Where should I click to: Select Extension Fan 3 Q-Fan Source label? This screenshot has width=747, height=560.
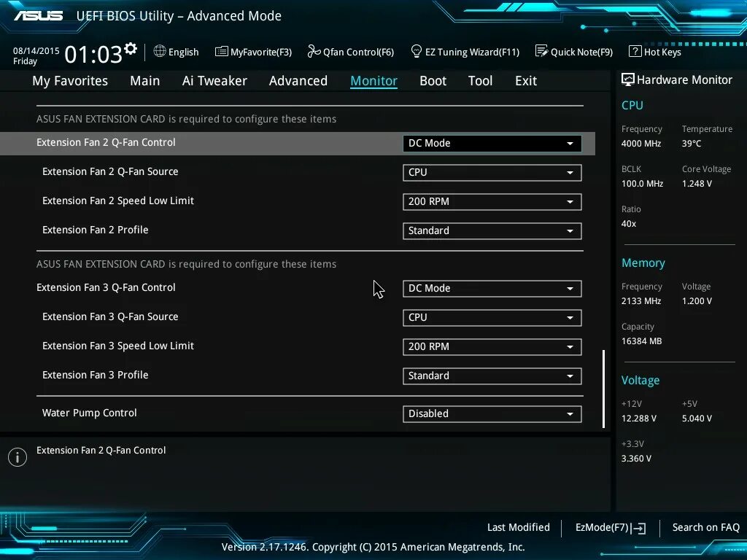click(x=110, y=316)
